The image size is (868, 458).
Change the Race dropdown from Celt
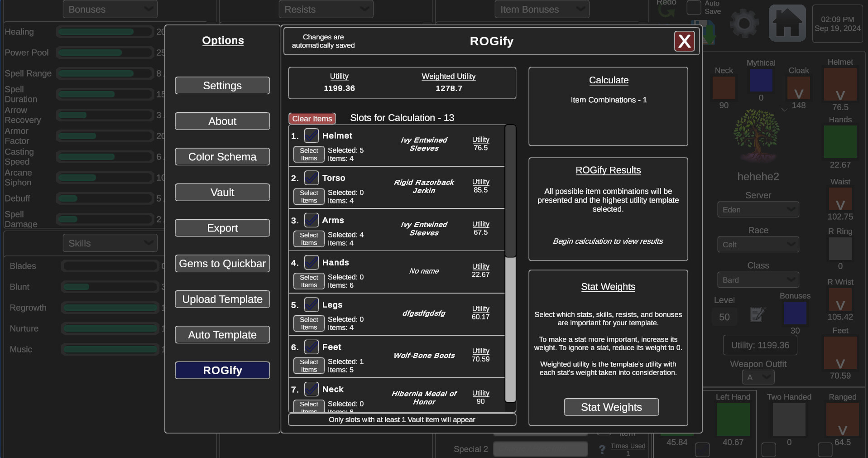coord(758,244)
